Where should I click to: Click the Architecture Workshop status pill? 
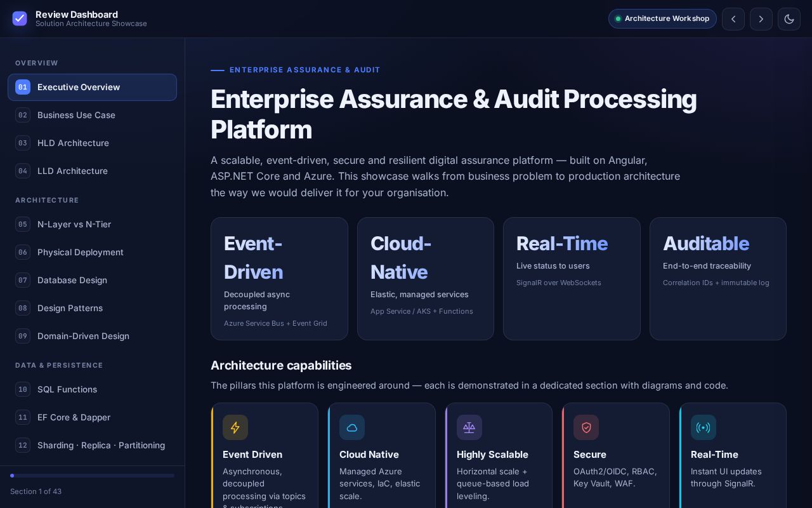pos(662,19)
